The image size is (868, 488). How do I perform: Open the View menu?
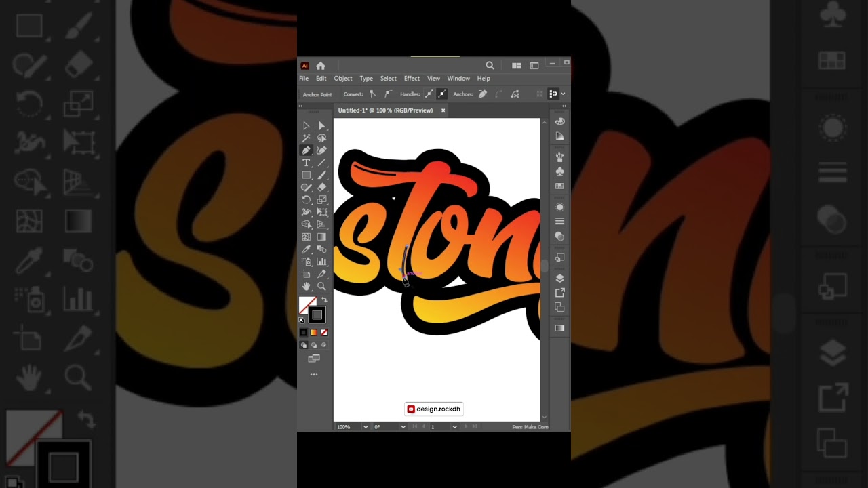(433, 79)
